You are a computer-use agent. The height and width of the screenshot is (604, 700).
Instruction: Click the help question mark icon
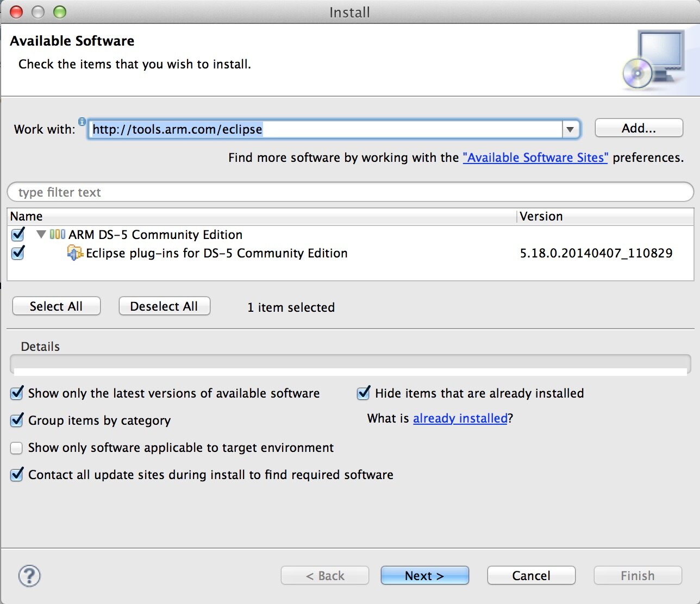29,576
